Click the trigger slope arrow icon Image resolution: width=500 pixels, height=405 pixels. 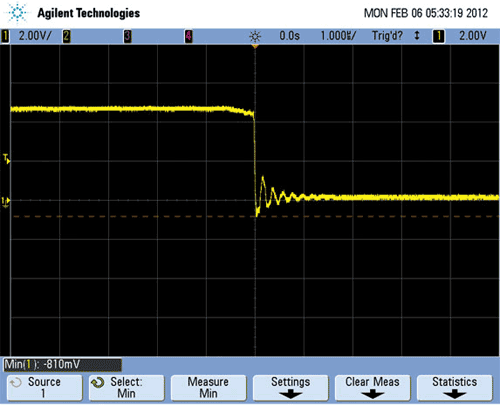pos(417,36)
